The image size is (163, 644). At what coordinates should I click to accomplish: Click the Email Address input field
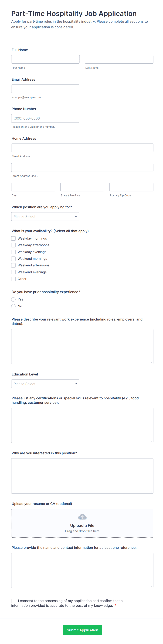coord(45,89)
